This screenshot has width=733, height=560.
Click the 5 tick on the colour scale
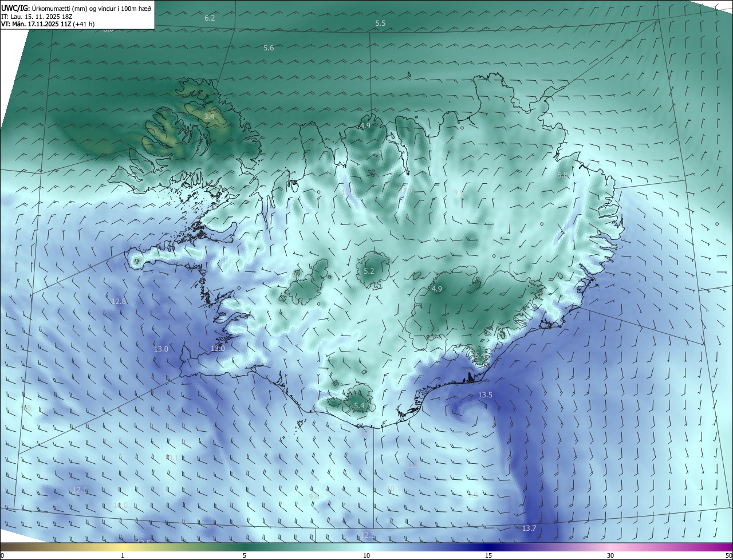point(245,555)
